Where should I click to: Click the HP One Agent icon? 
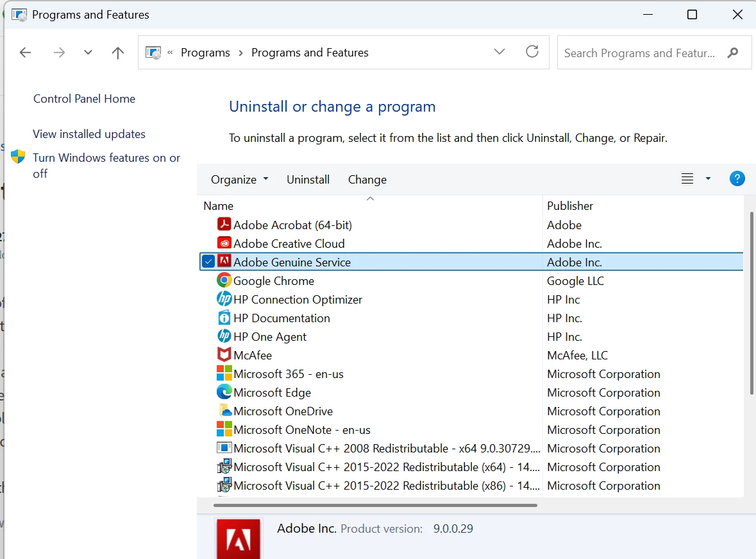pyautogui.click(x=224, y=336)
